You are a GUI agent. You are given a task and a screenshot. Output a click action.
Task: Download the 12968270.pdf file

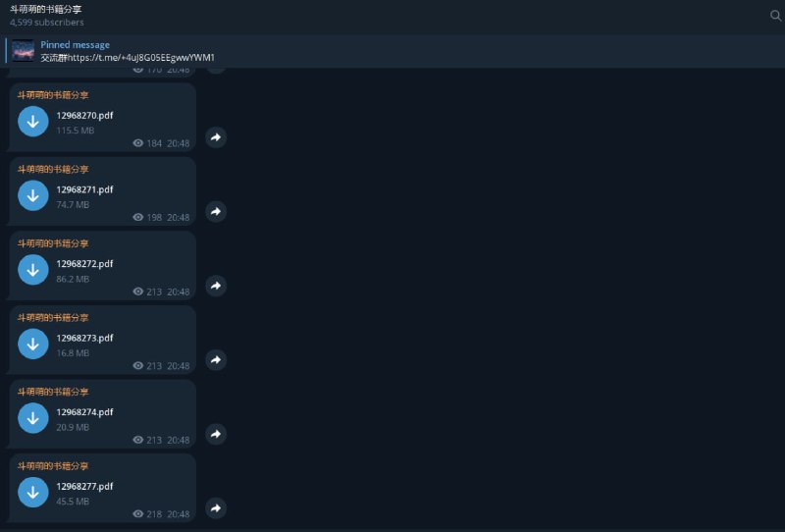click(32, 122)
